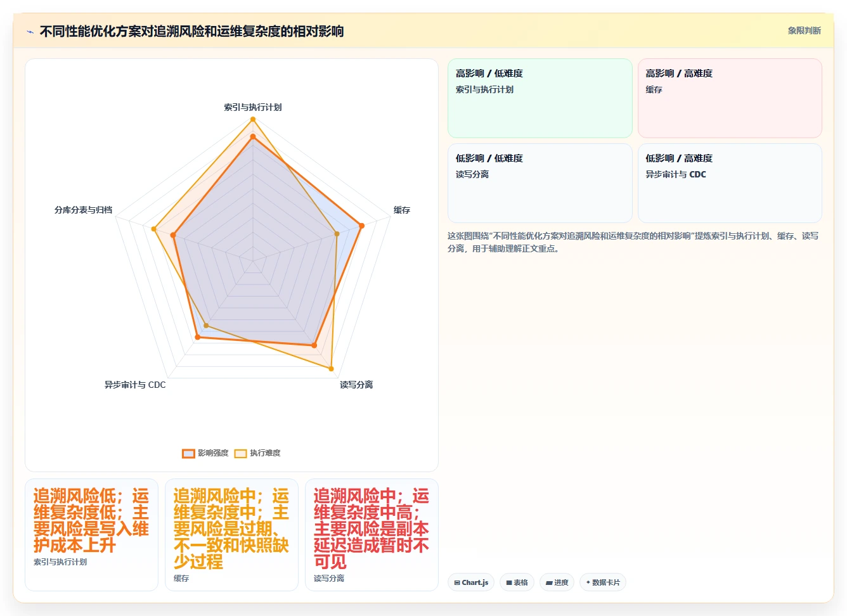Select the 分库分表与归档 radar axis label
The height and width of the screenshot is (616, 847).
pos(83,210)
